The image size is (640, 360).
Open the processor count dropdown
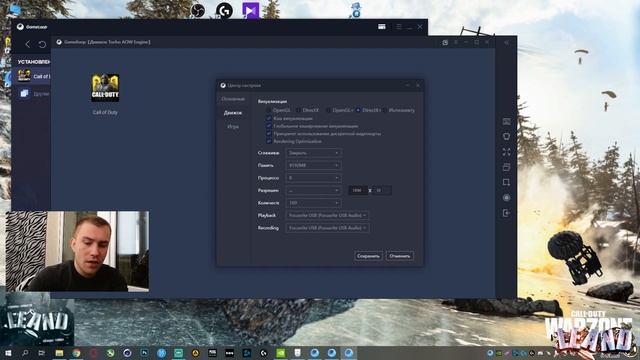pyautogui.click(x=313, y=178)
